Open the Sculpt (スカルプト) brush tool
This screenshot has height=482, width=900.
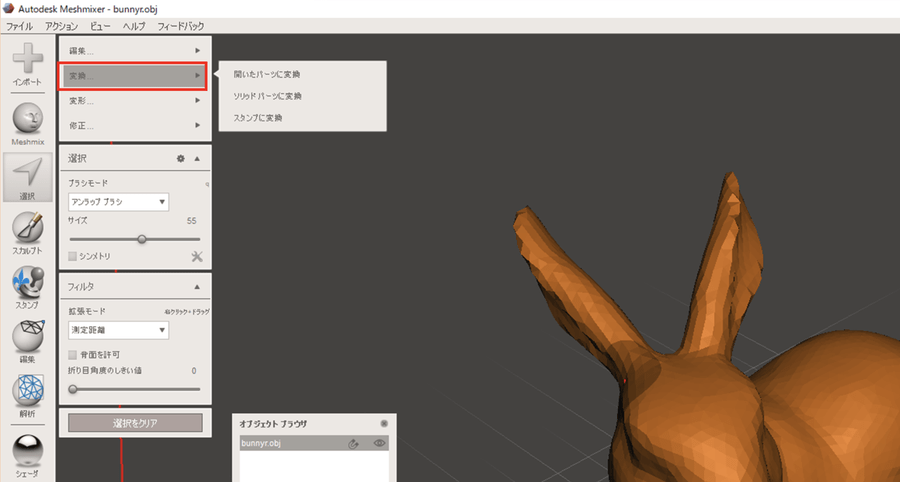(x=28, y=227)
